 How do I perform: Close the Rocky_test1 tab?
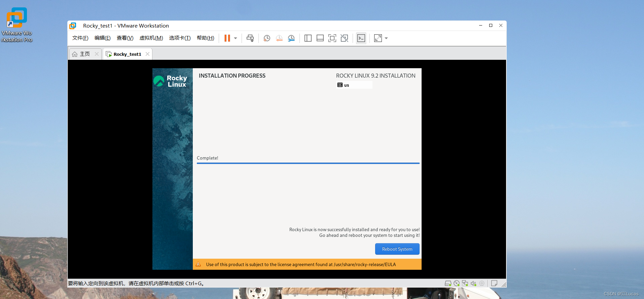(x=147, y=54)
